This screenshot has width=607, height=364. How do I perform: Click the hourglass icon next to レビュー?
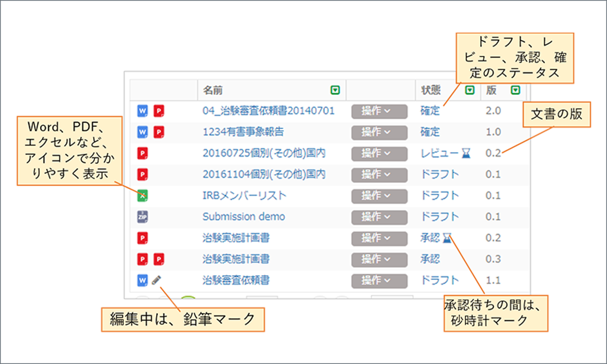(468, 154)
